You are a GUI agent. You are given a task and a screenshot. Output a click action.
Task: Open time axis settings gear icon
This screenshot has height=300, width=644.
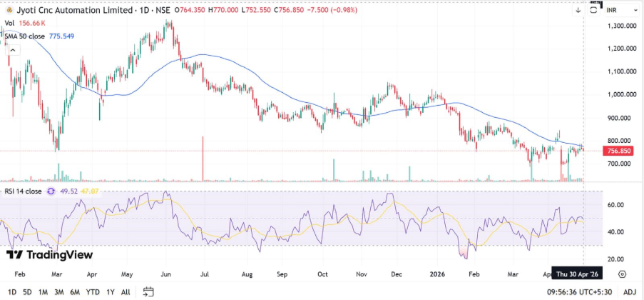coord(622,274)
